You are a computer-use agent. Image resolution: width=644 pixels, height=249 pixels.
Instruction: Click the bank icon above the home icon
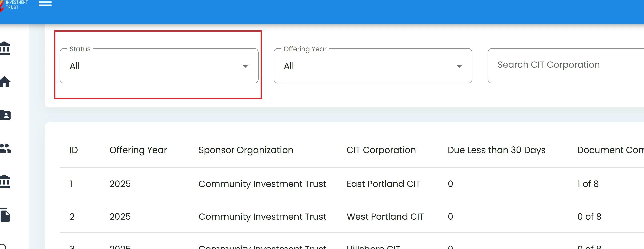tap(5, 48)
